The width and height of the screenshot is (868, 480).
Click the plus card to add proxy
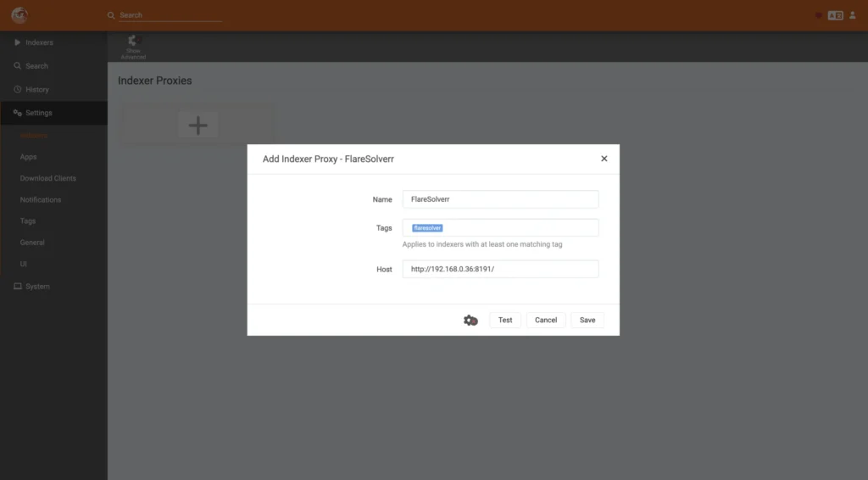pos(198,126)
